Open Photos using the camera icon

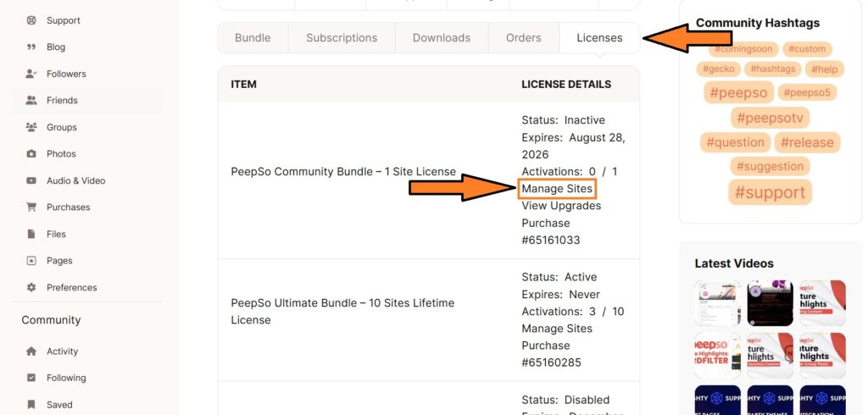point(31,154)
